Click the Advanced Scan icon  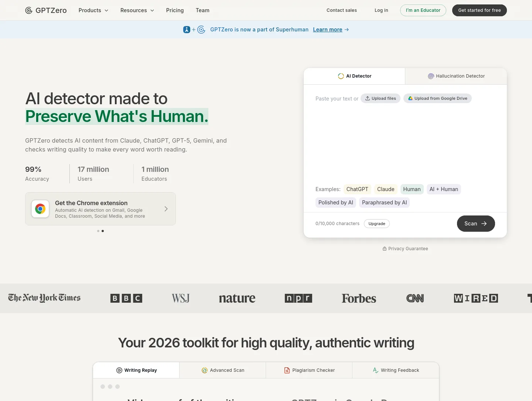tap(205, 370)
